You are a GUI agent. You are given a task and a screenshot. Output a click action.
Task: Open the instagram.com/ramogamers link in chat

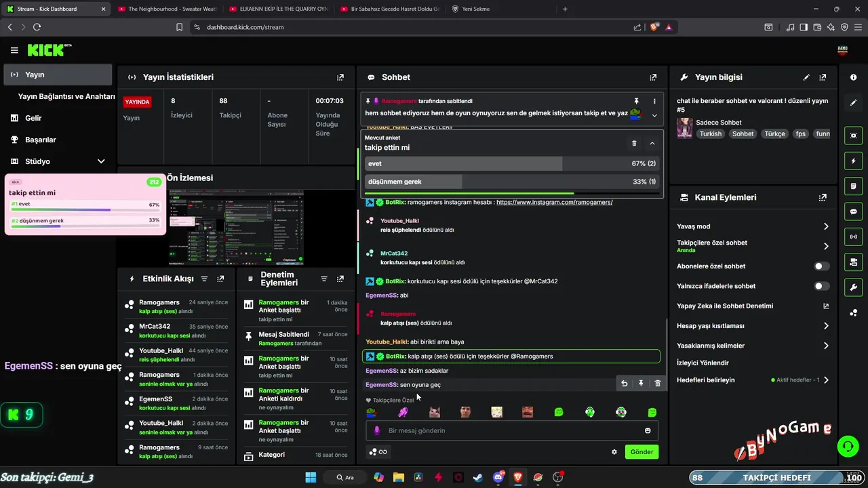click(554, 202)
